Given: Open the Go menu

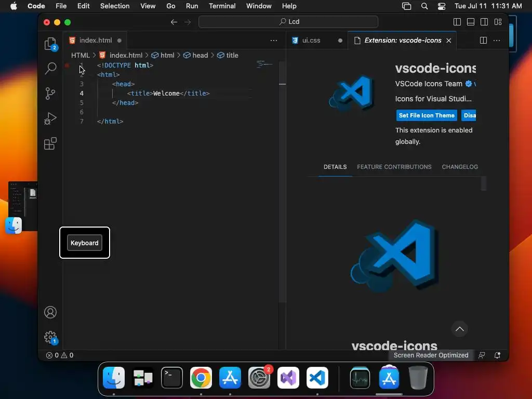Looking at the screenshot, I should pos(170,6).
